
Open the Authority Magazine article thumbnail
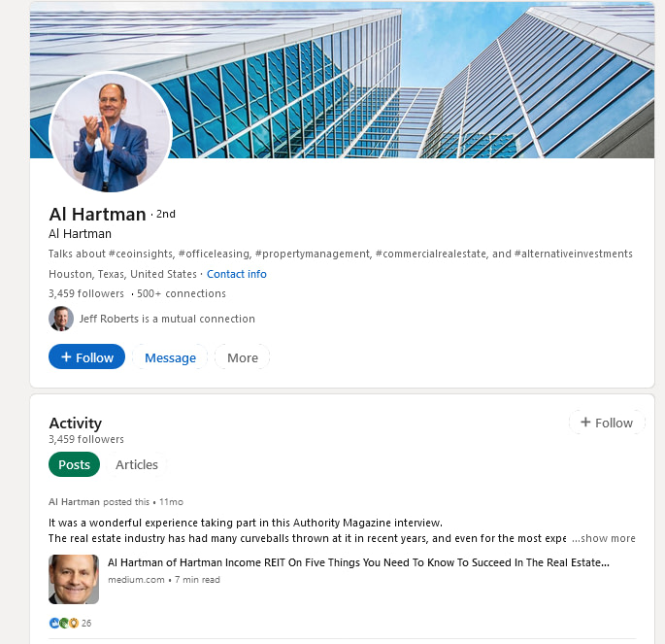pyautogui.click(x=74, y=579)
